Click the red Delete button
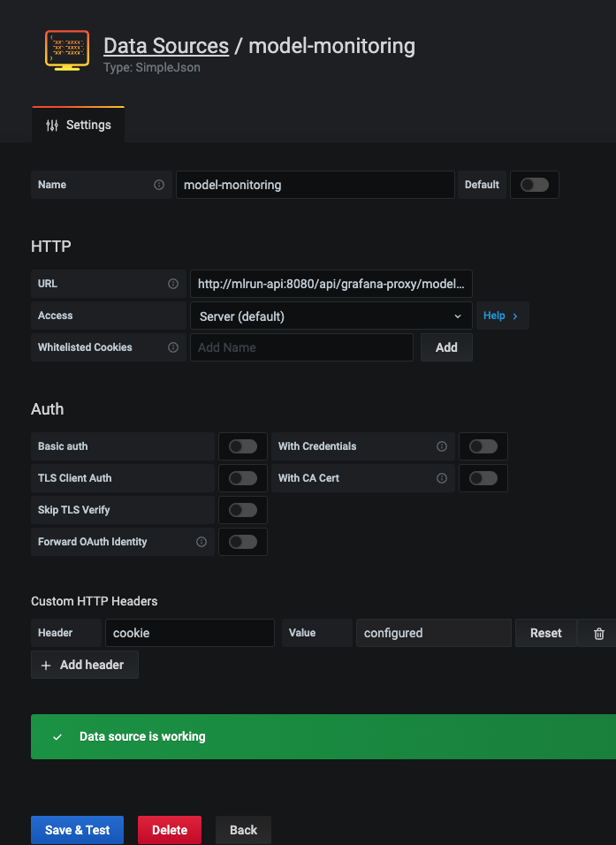Viewport: 616px width, 845px height. click(x=170, y=830)
